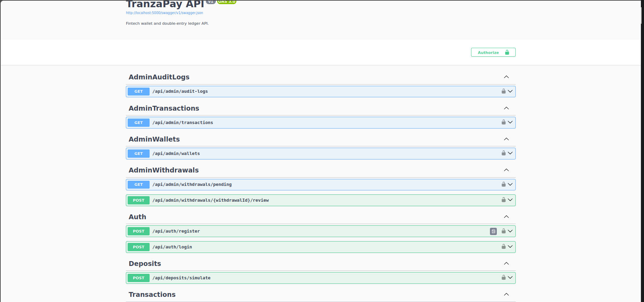Collapse the Deposits section
The width and height of the screenshot is (644, 302).
click(506, 264)
